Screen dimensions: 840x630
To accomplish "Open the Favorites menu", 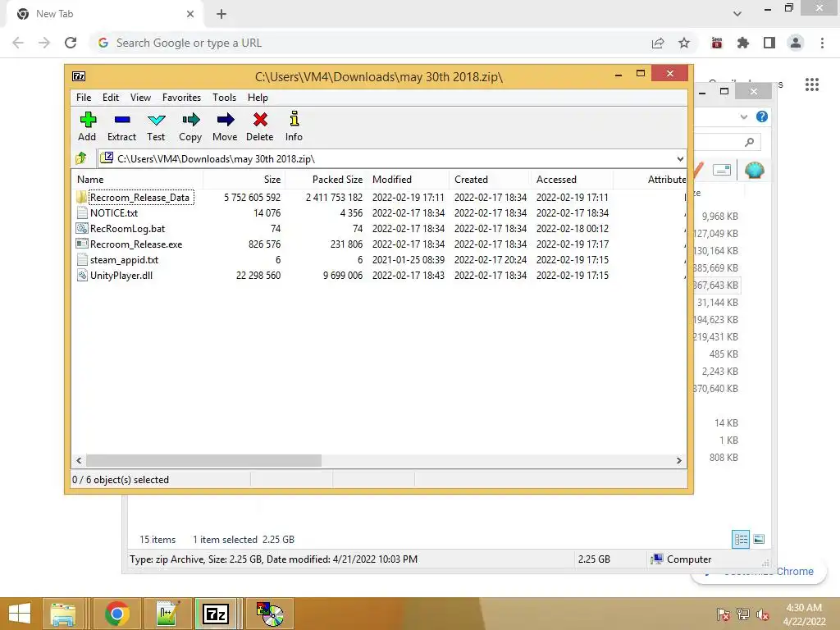I will click(x=181, y=98).
